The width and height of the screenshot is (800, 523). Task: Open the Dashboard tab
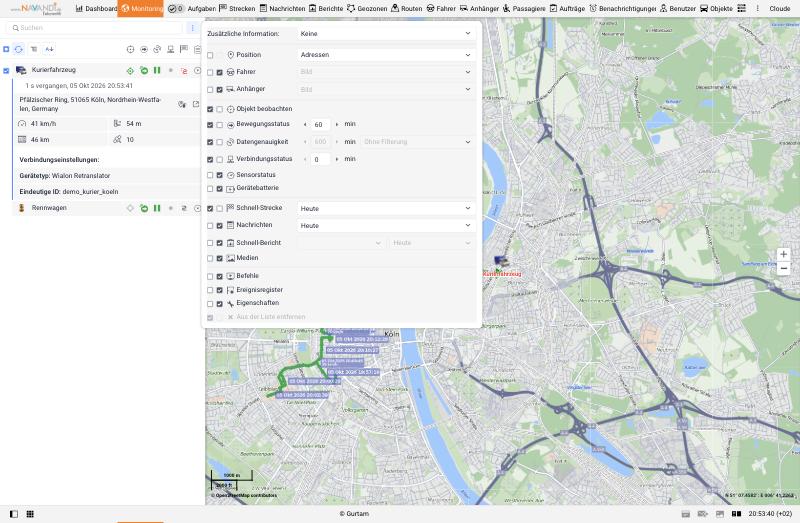(96, 9)
